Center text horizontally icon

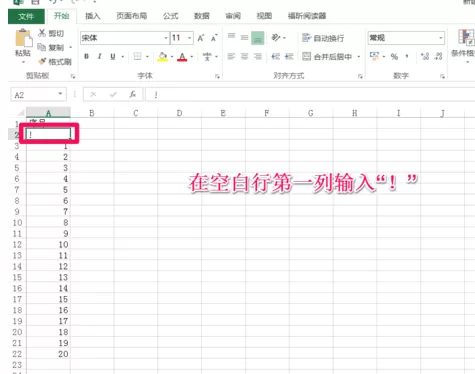pos(244,56)
